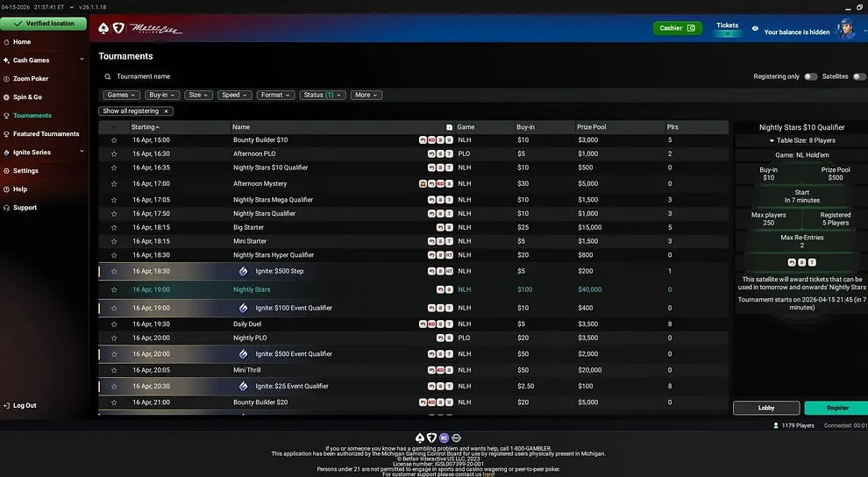
Task: Star the Nightly Stars Hyper Qualifier row
Action: tap(114, 255)
